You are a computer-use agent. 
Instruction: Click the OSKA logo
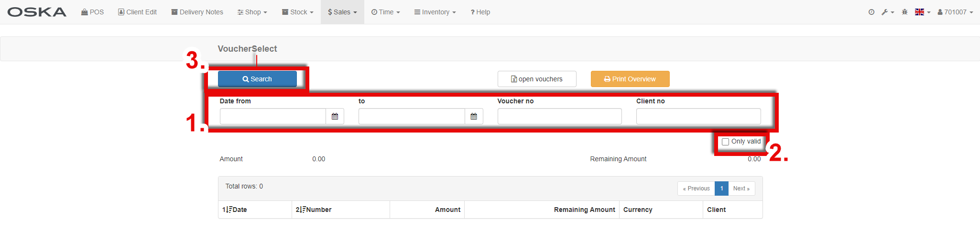click(x=37, y=12)
